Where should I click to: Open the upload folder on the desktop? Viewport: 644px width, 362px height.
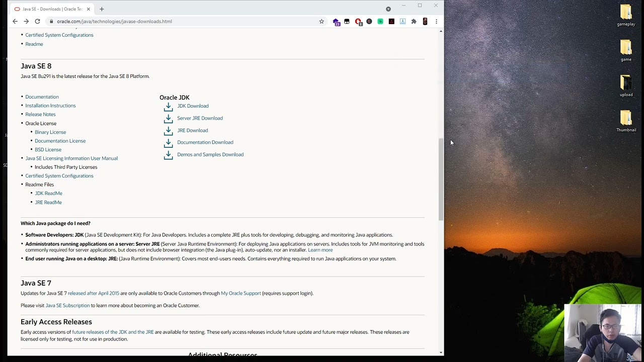click(626, 86)
